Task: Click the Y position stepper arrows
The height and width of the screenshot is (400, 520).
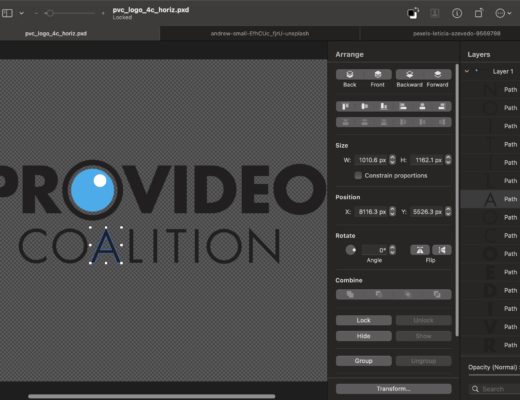Action: point(448,212)
